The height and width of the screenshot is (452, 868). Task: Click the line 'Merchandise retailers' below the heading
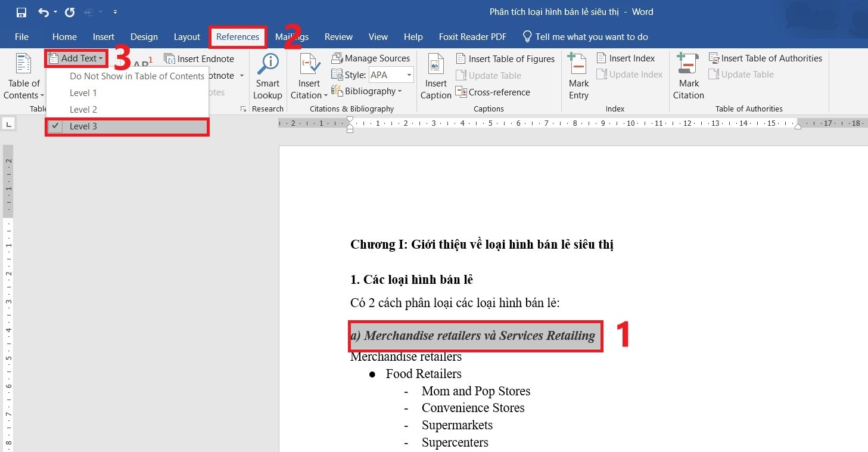point(406,357)
